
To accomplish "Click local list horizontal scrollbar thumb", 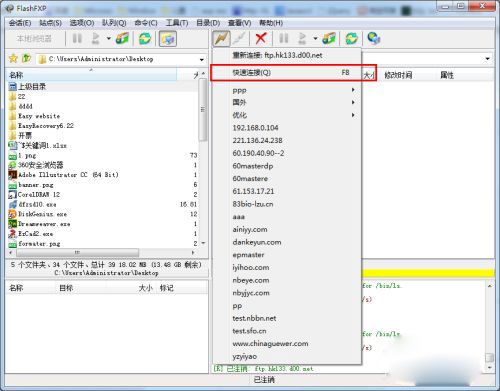I will tap(78, 252).
